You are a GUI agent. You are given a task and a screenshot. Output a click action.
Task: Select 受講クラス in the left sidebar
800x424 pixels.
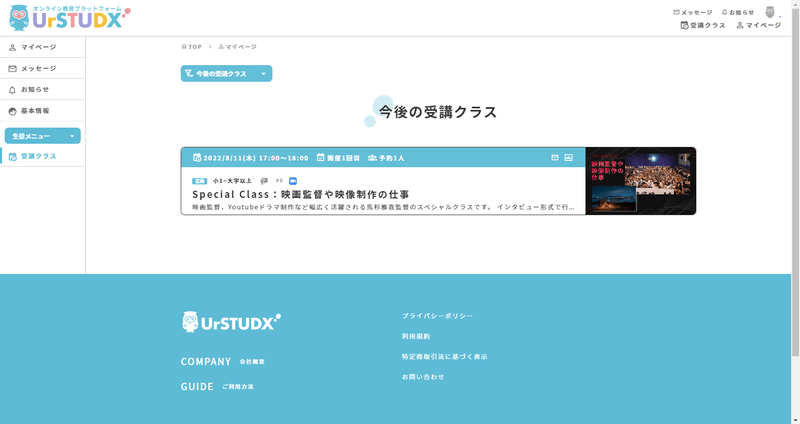pyautogui.click(x=42, y=156)
